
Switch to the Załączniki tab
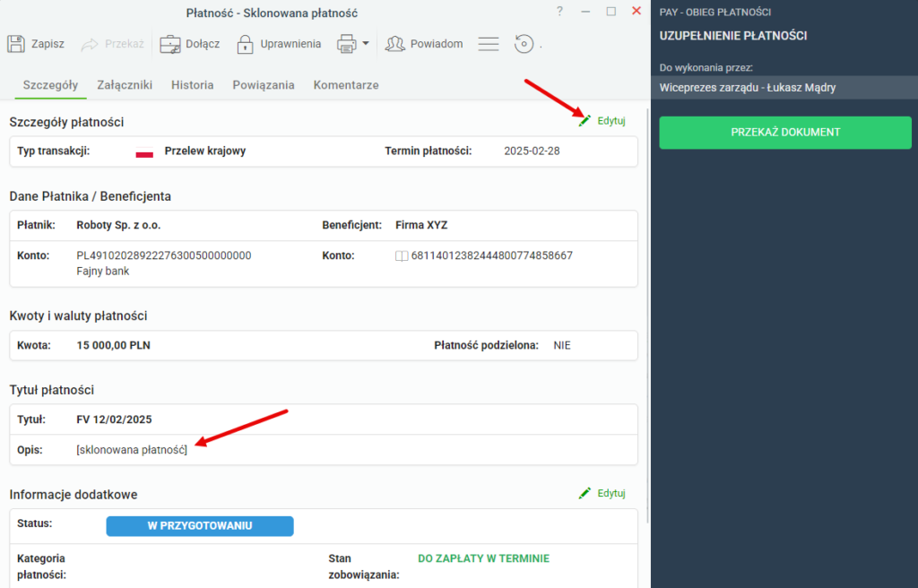(x=125, y=85)
